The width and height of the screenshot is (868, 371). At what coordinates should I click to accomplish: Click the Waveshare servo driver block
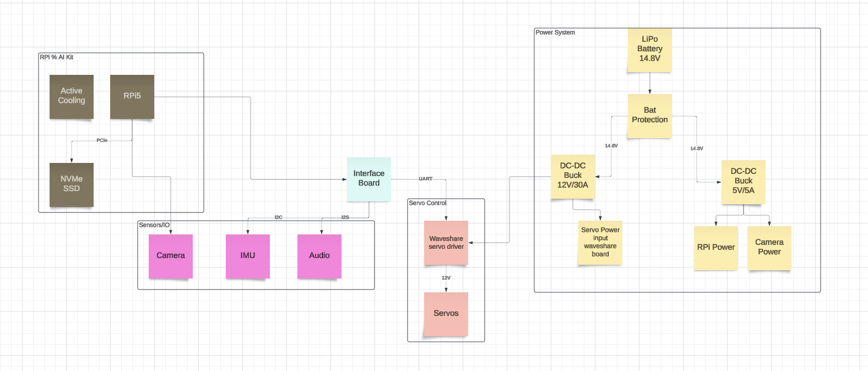[x=446, y=243]
